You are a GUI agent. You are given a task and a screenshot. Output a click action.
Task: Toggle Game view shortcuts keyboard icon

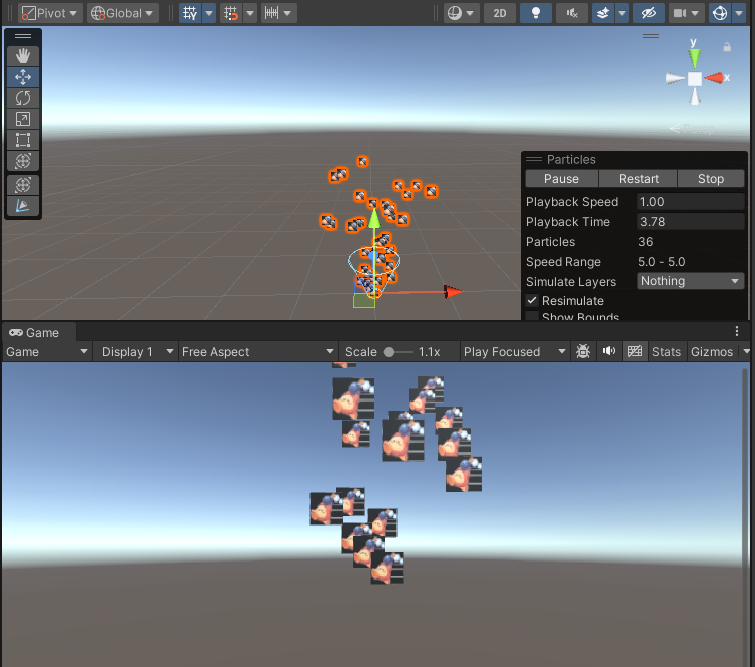(635, 352)
